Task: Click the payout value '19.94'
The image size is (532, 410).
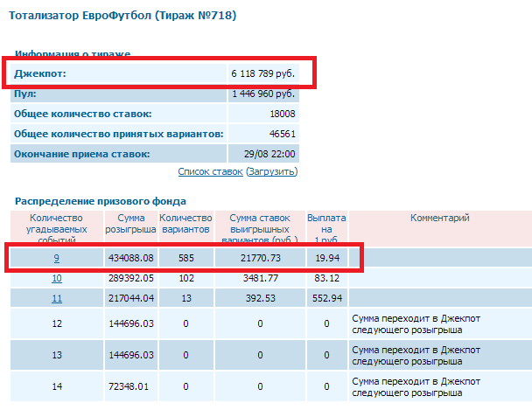Action: tap(327, 258)
